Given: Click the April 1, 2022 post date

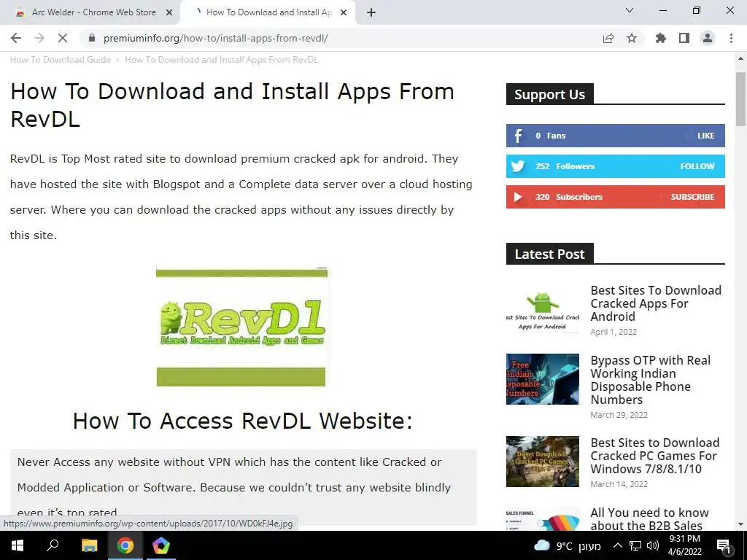Looking at the screenshot, I should [614, 332].
